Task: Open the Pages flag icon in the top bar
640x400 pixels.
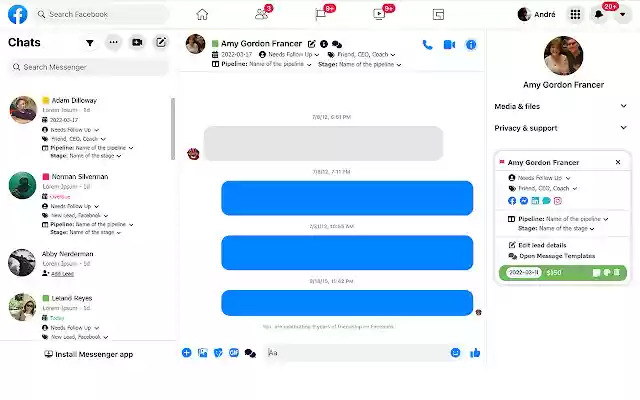Action: coord(320,14)
